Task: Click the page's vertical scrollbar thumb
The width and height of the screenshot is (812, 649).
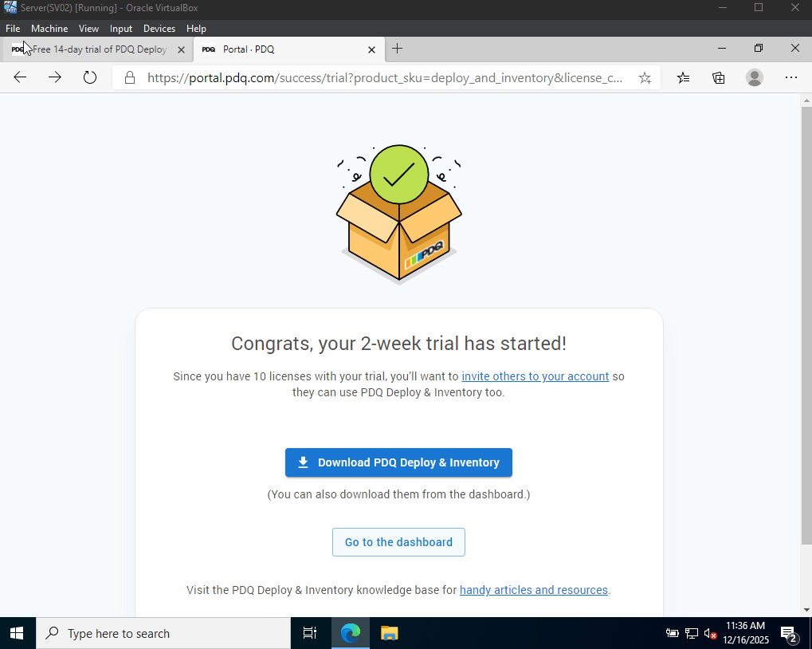Action: [x=806, y=325]
